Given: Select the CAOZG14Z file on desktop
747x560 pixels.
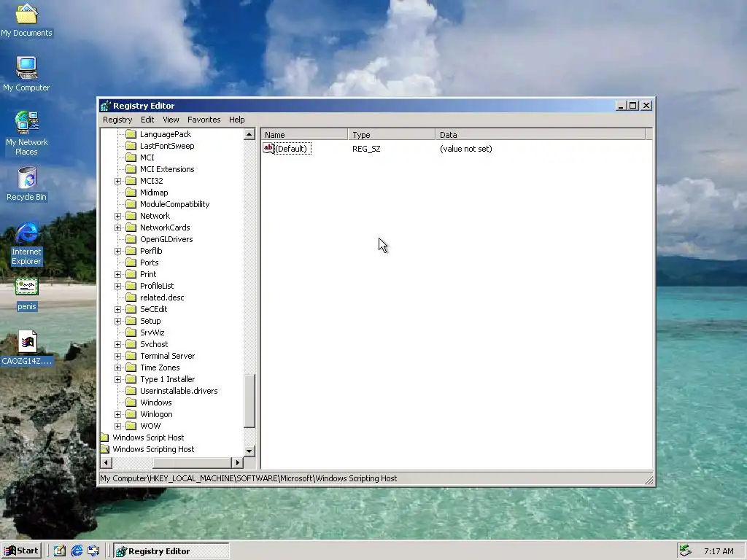Looking at the screenshot, I should tap(27, 348).
